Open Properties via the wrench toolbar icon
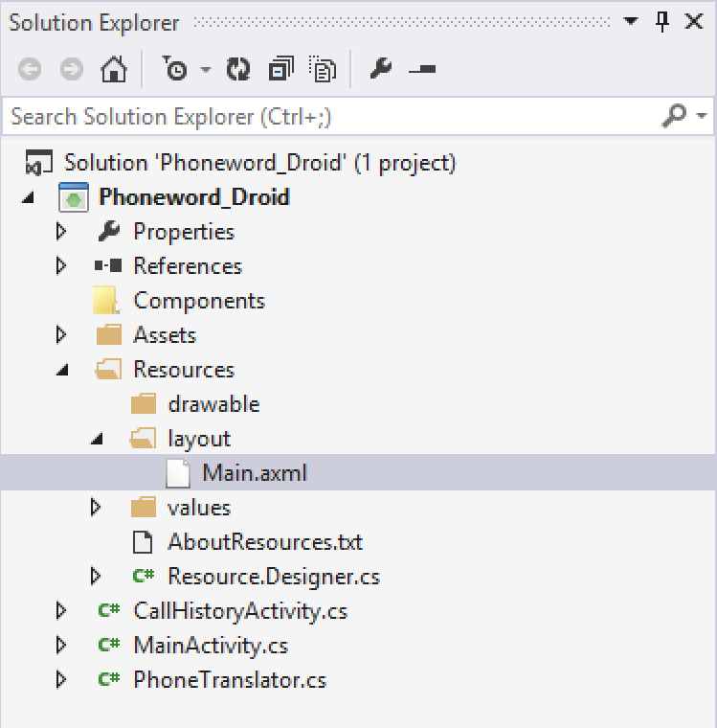 [x=380, y=70]
